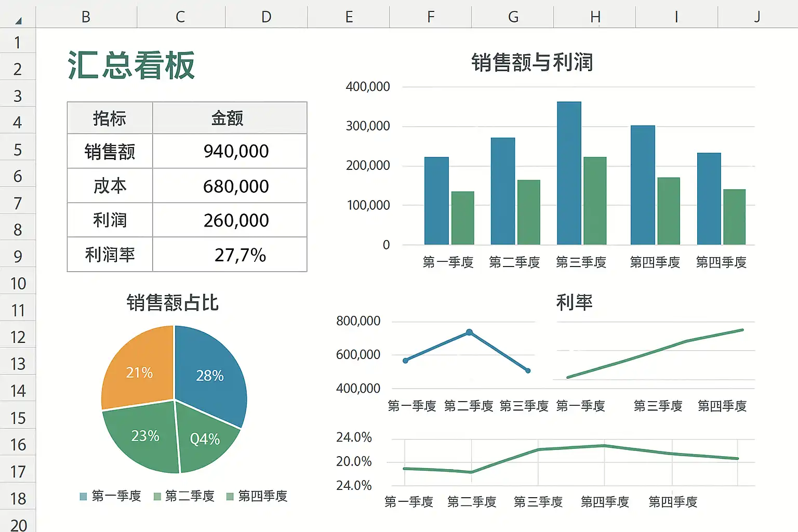Select the 利润率 label cell
Viewport: 798px width, 532px height.
110,255
